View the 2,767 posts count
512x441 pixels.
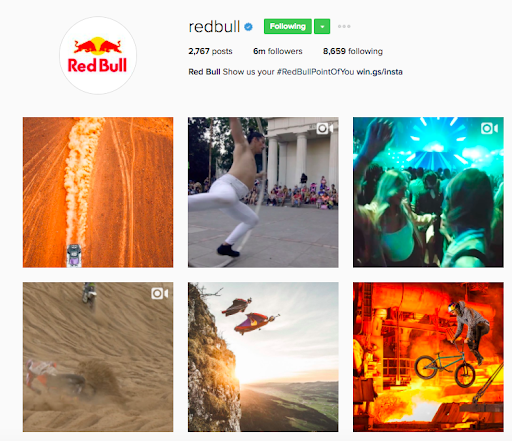210,51
